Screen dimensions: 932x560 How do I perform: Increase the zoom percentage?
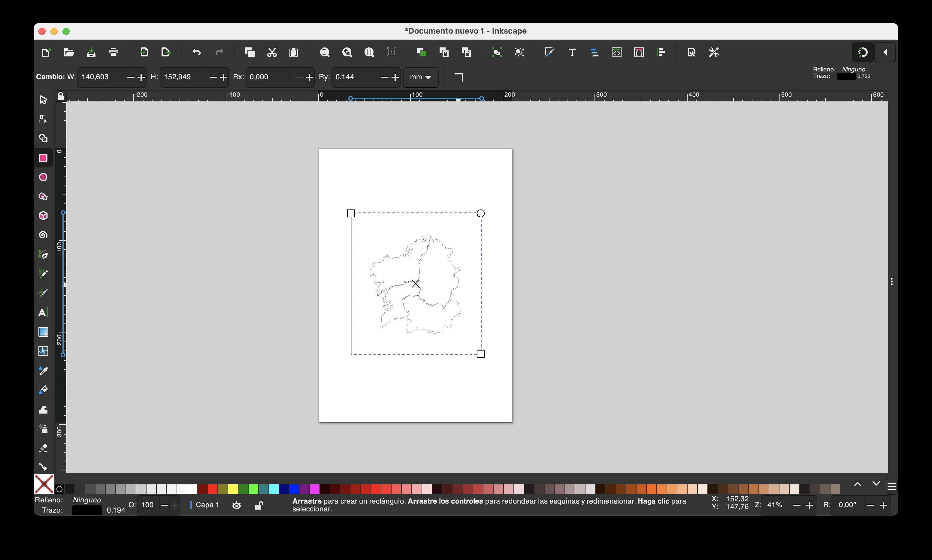[809, 505]
